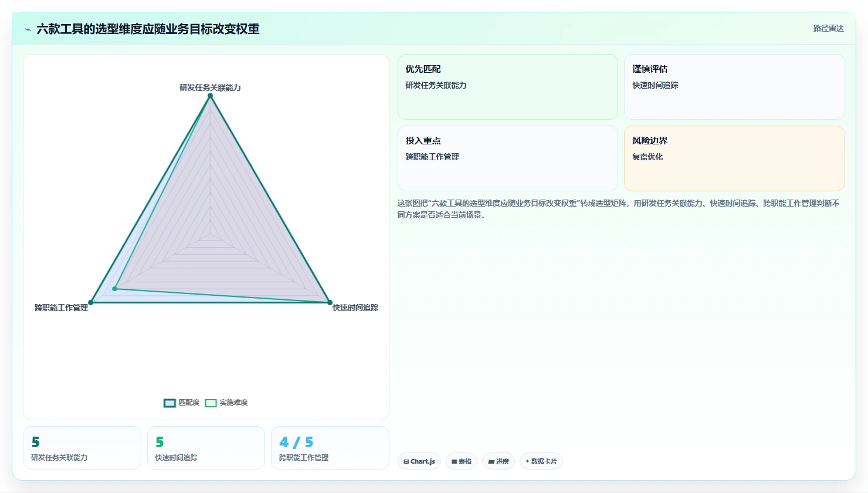
Task: Select the 进度 tag chip
Action: coord(499,461)
